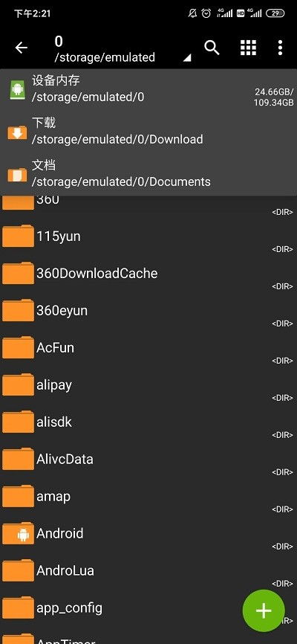This screenshot has width=297, height=644.
Task: Open the alipay folder
Action: 148,385
